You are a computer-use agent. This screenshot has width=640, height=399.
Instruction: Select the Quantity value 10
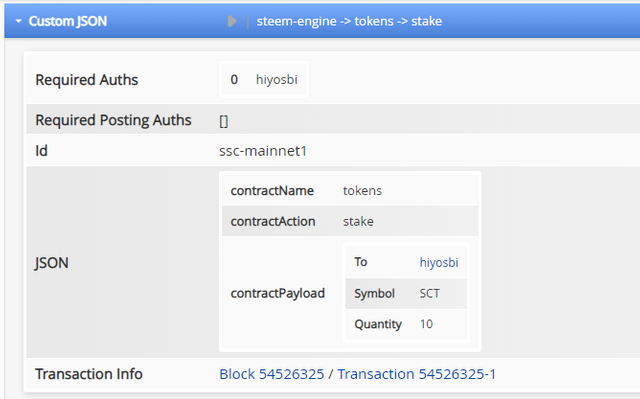coord(426,324)
